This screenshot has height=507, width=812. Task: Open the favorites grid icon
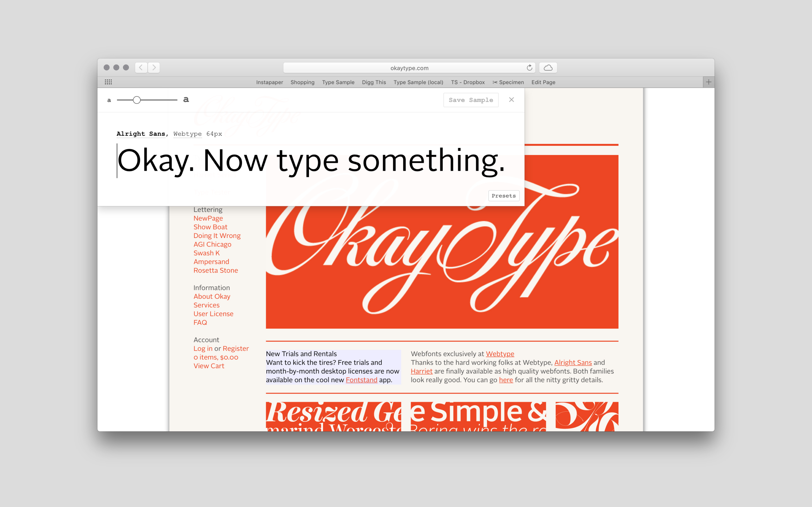pos(108,82)
